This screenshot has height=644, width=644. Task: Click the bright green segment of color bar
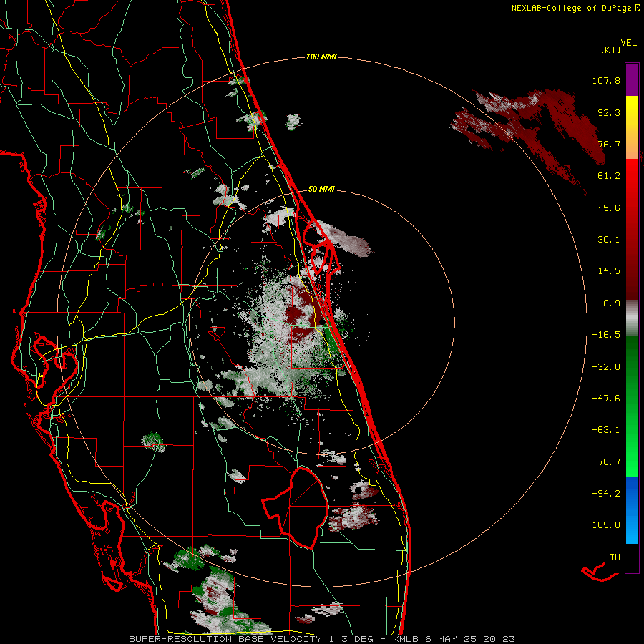point(632,406)
